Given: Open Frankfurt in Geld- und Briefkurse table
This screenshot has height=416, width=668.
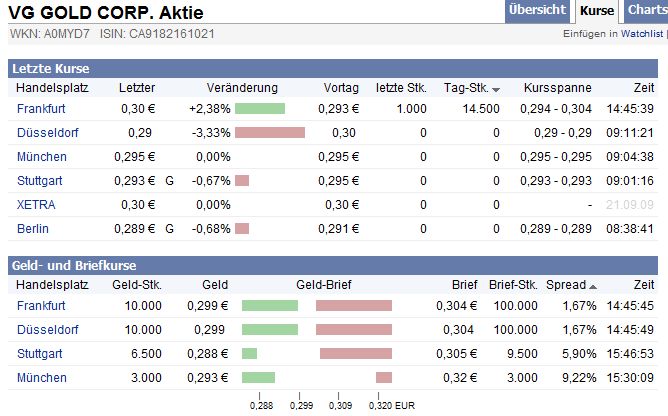Looking at the screenshot, I should pos(41,305).
